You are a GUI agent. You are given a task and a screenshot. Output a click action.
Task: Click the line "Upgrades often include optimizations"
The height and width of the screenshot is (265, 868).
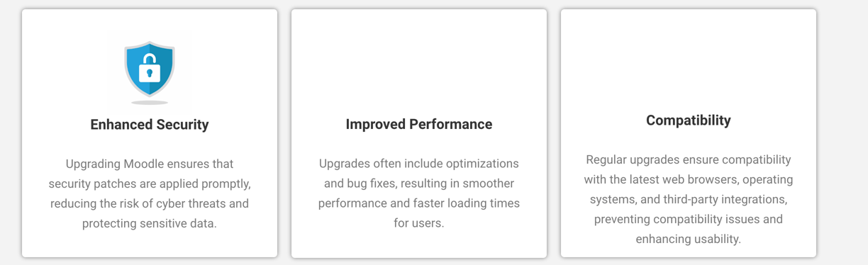point(419,164)
